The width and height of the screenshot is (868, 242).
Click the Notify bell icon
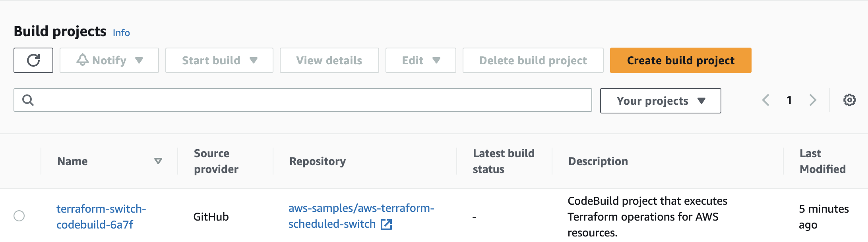tap(83, 60)
